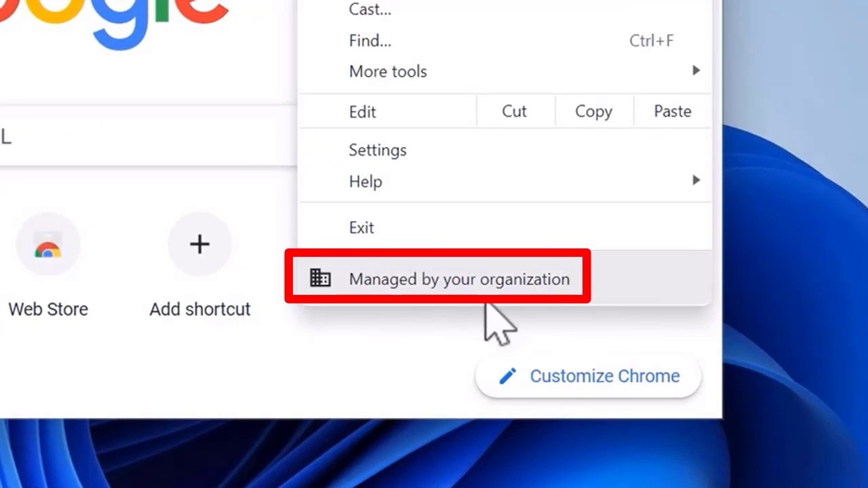Choose Find... in the Chrome menu
The height and width of the screenshot is (488, 868).
[505, 41]
